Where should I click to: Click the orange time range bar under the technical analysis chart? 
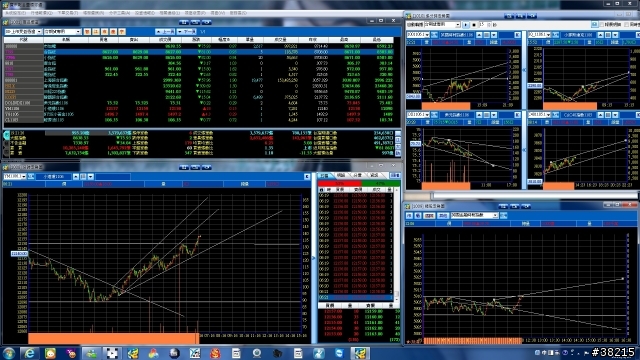(x=473, y=340)
